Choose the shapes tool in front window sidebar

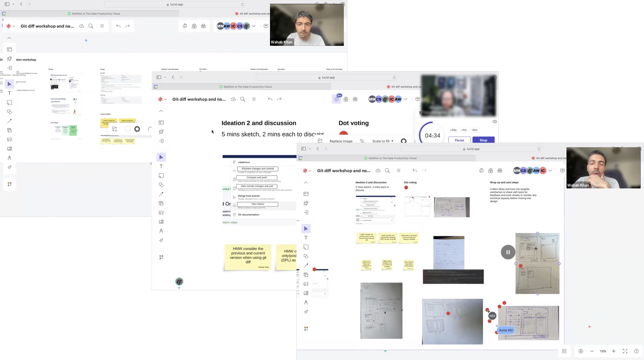point(306,256)
